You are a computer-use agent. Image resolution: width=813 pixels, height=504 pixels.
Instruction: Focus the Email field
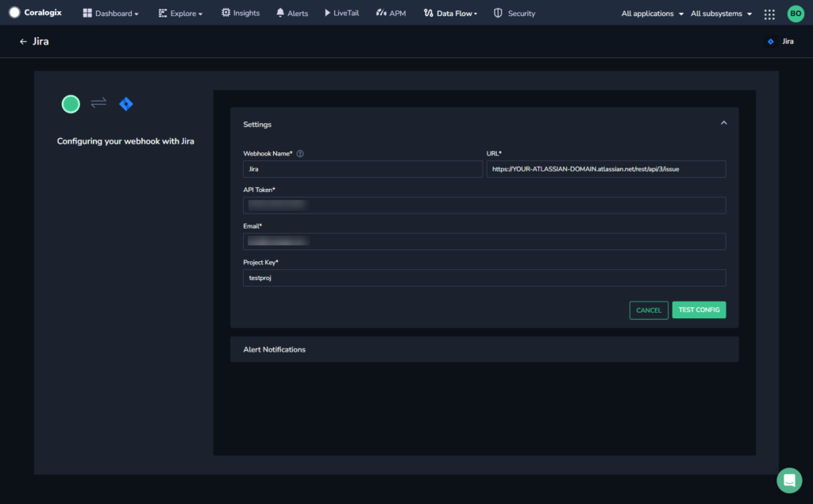pyautogui.click(x=484, y=241)
